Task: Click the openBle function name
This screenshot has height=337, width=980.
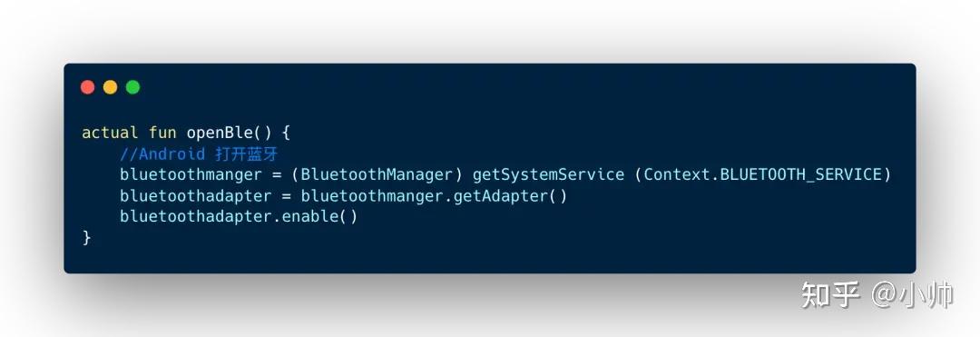Action: (220, 133)
